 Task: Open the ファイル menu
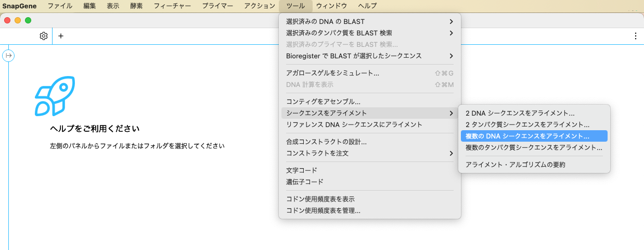(60, 6)
